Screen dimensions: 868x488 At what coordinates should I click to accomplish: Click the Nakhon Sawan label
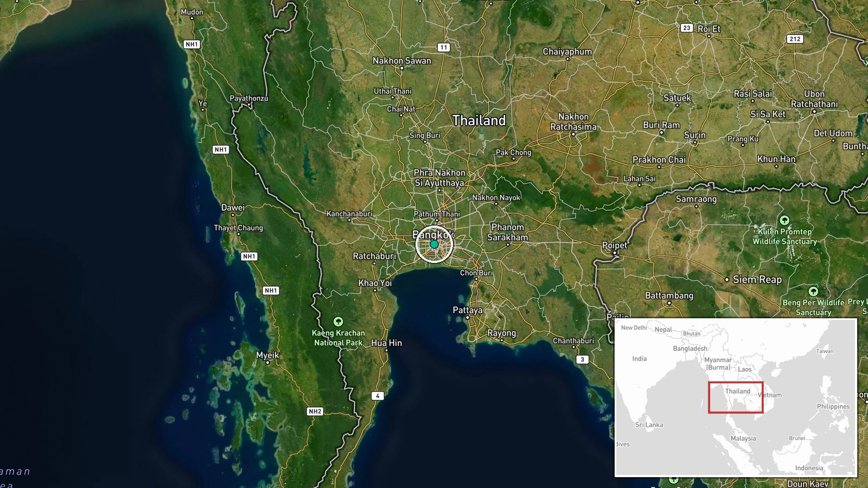[402, 61]
